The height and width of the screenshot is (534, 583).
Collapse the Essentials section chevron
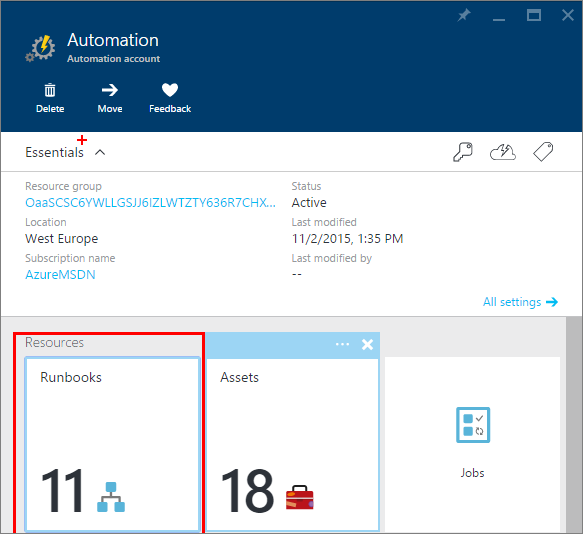click(100, 152)
